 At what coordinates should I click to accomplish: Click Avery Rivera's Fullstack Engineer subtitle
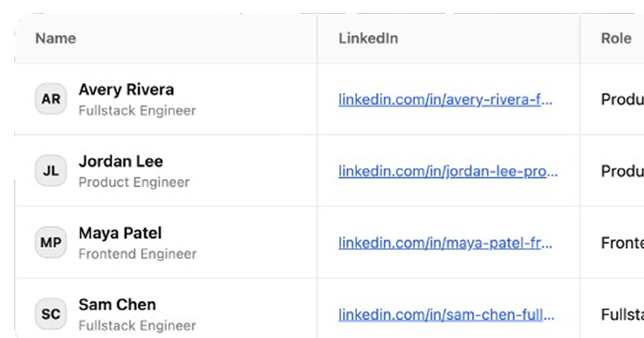pyautogui.click(x=137, y=111)
